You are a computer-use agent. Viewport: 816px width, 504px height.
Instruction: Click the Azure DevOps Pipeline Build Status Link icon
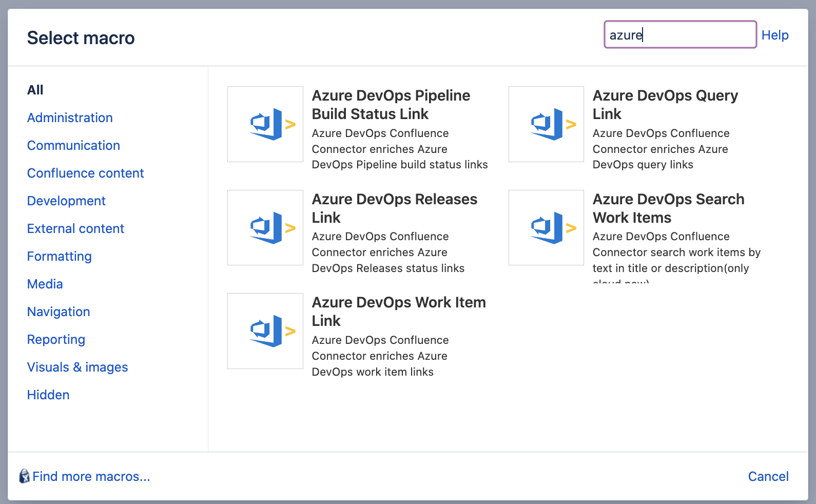tap(265, 124)
